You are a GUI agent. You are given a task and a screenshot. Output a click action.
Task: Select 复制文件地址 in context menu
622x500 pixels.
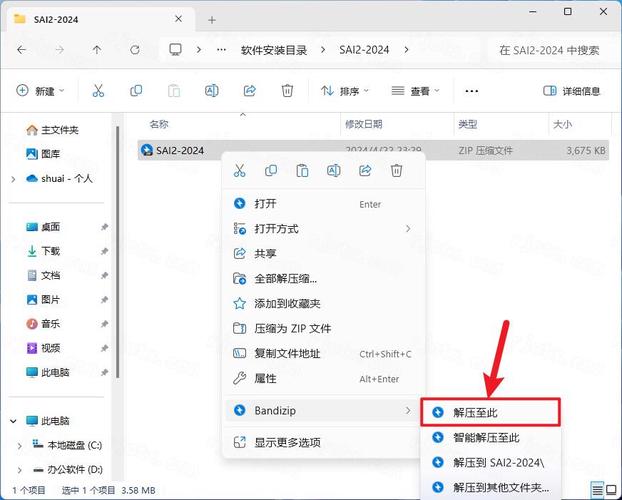(324, 354)
